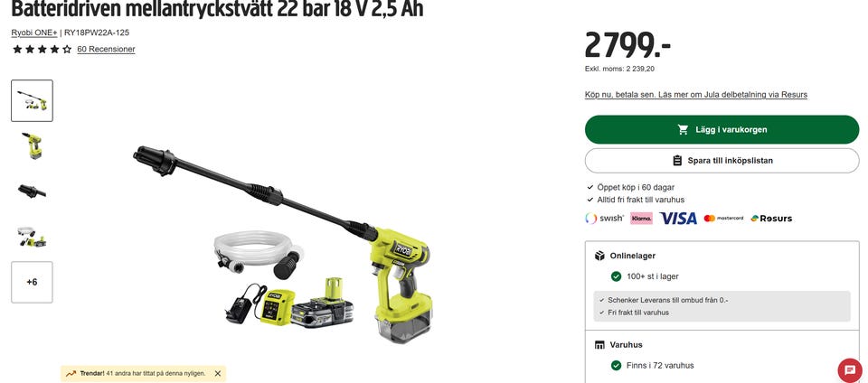Click the Mastercard payment logo
868x383 pixels.
(723, 219)
